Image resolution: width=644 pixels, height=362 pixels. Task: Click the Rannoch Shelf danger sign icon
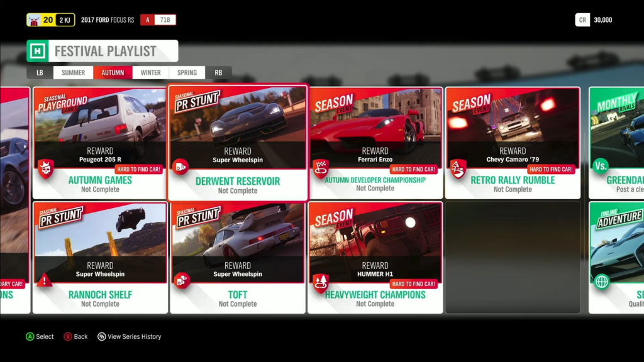point(45,281)
